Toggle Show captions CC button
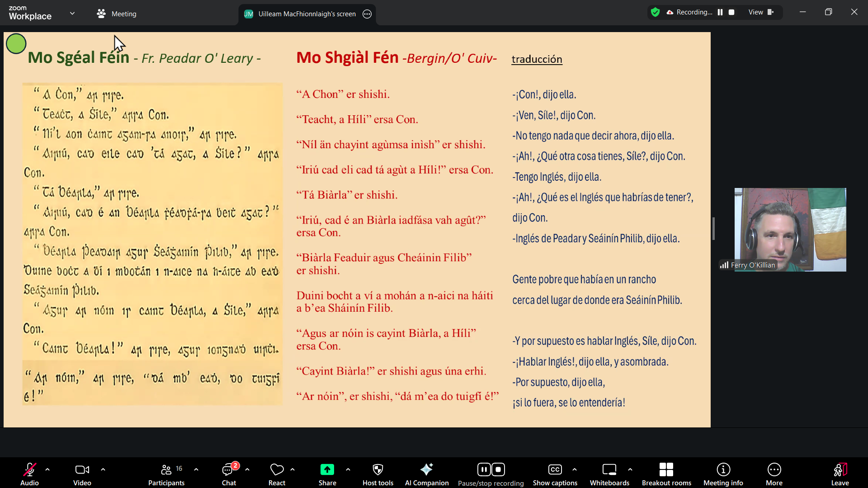Viewport: 868px width, 488px height. (x=555, y=470)
